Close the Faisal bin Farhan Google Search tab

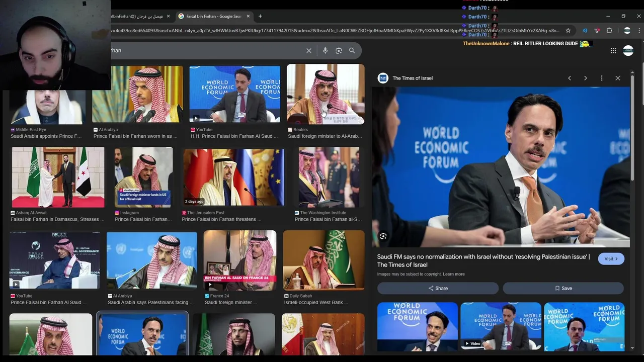(x=248, y=16)
